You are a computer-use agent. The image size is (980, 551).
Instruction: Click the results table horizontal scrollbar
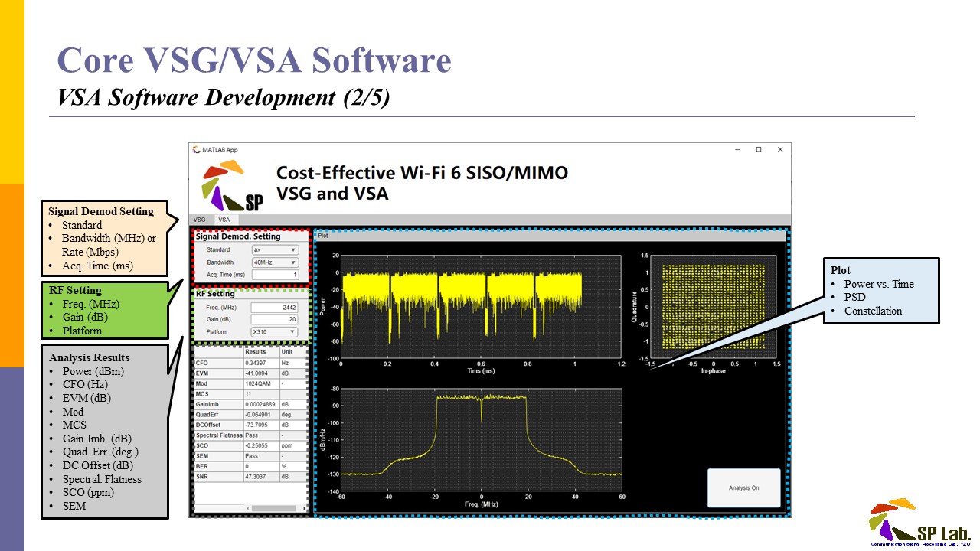click(x=276, y=508)
